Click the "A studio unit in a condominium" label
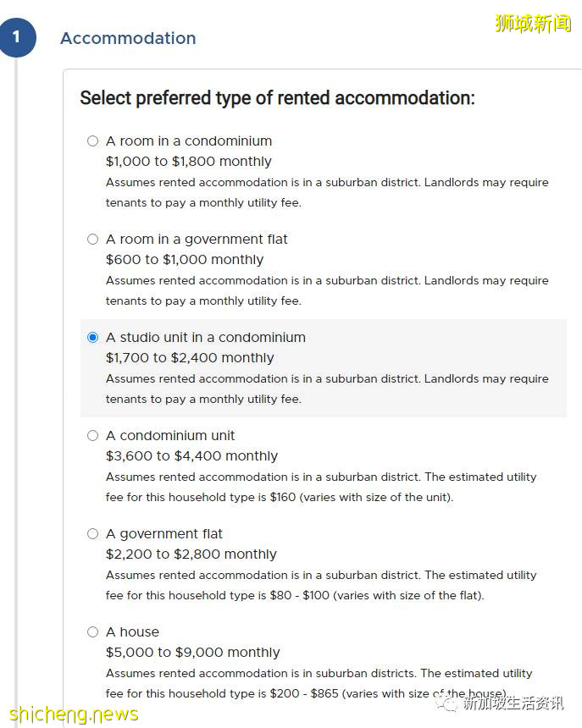 [206, 338]
